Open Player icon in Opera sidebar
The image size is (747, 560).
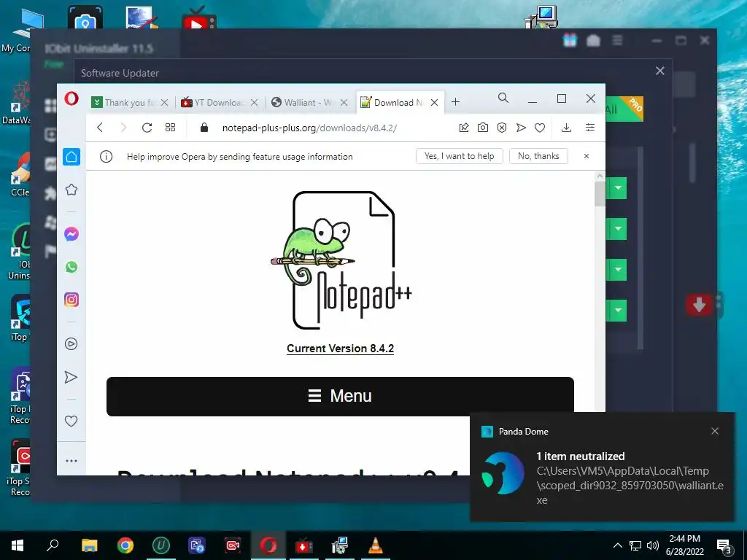[71, 344]
